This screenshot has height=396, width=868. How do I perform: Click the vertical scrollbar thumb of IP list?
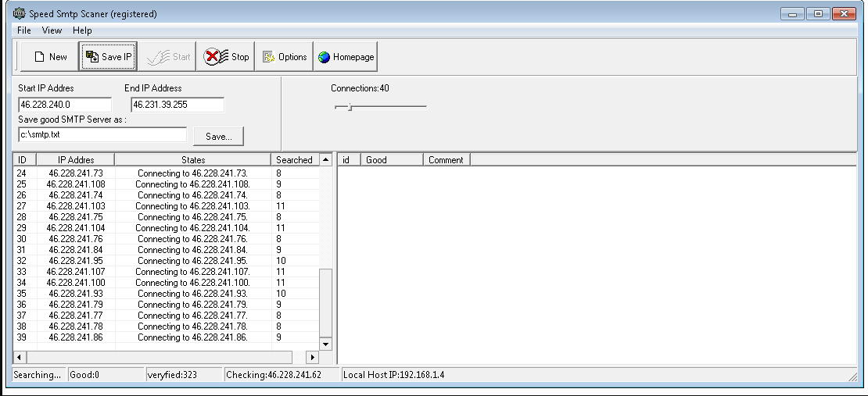(x=326, y=303)
